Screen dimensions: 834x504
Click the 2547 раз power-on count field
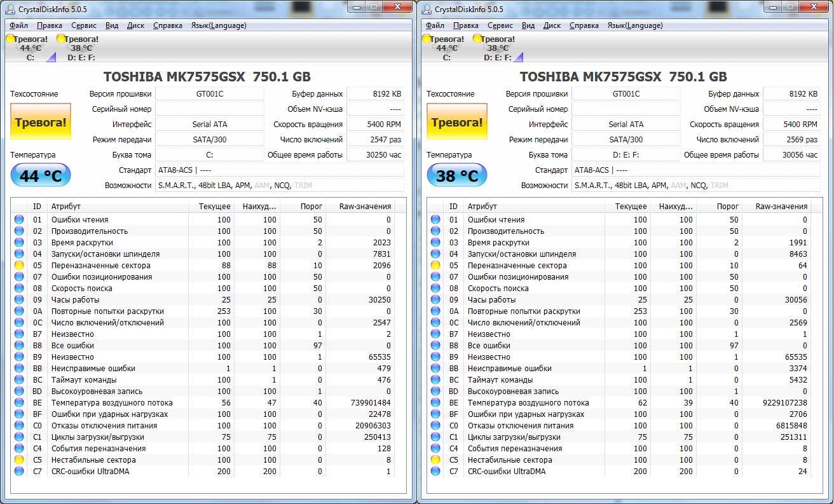(375, 140)
